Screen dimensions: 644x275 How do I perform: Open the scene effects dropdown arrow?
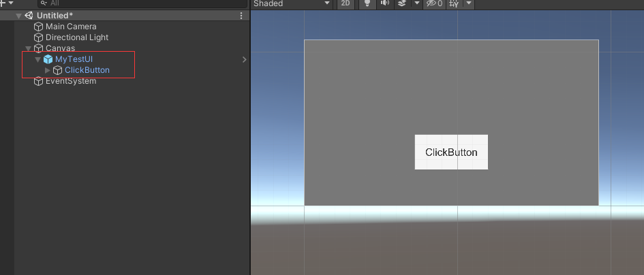(x=416, y=3)
